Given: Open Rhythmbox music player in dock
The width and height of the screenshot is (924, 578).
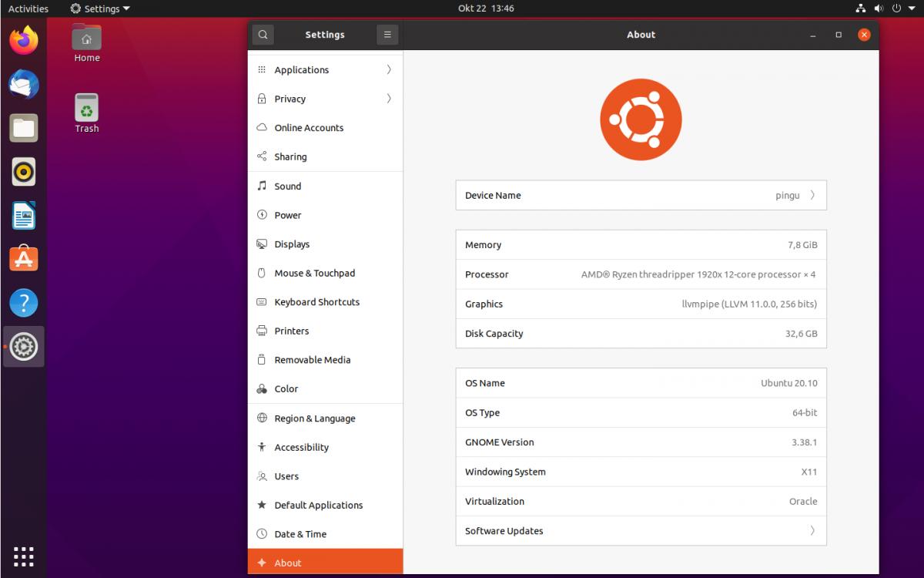Looking at the screenshot, I should click(24, 172).
